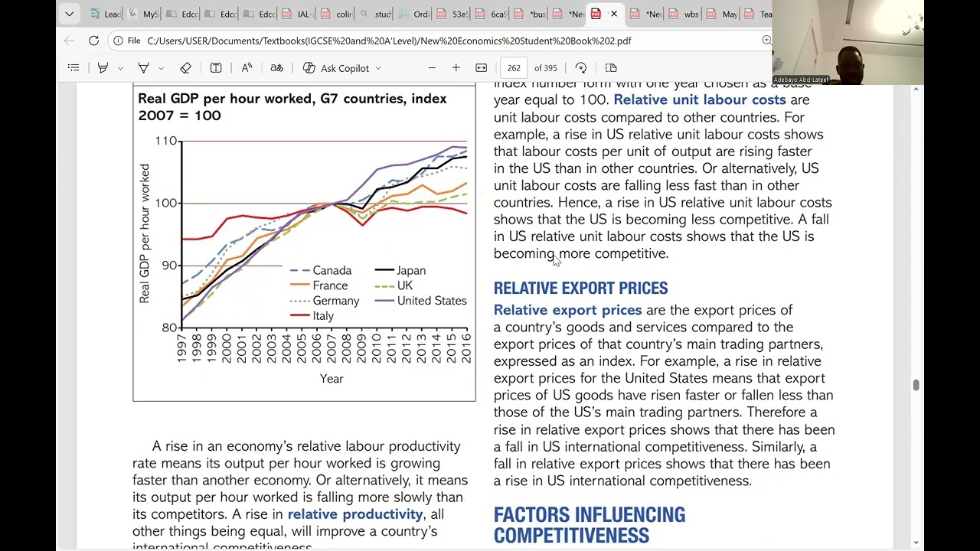Zoom in the PDF page
This screenshot has width=980, height=551.
(456, 68)
